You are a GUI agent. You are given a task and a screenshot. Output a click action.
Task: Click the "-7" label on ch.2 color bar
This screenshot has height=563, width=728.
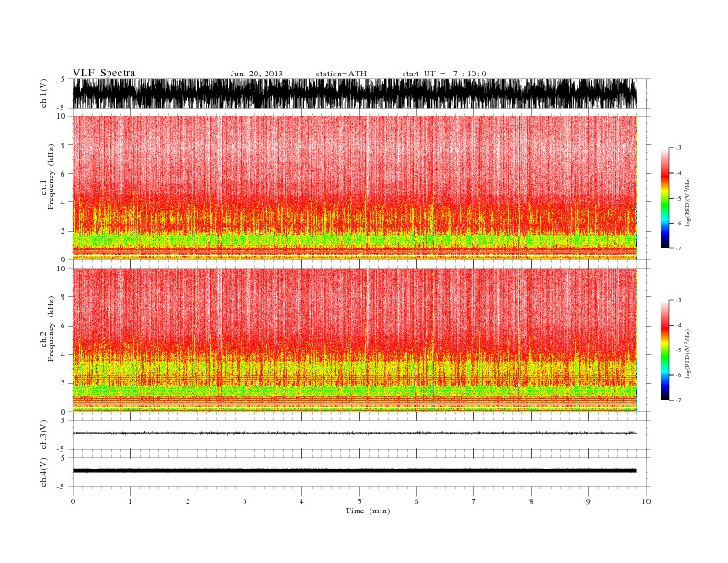[x=677, y=400]
